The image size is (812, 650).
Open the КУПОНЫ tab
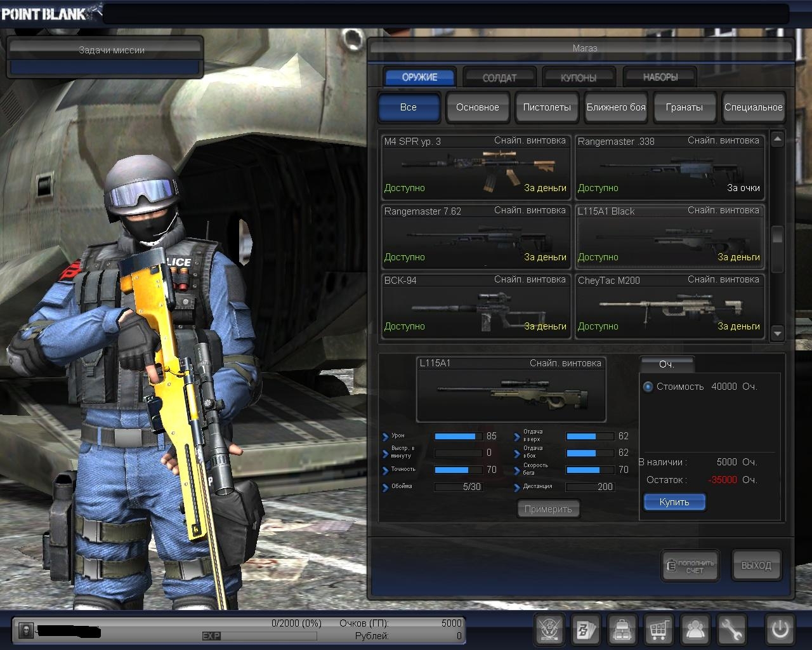pos(579,77)
